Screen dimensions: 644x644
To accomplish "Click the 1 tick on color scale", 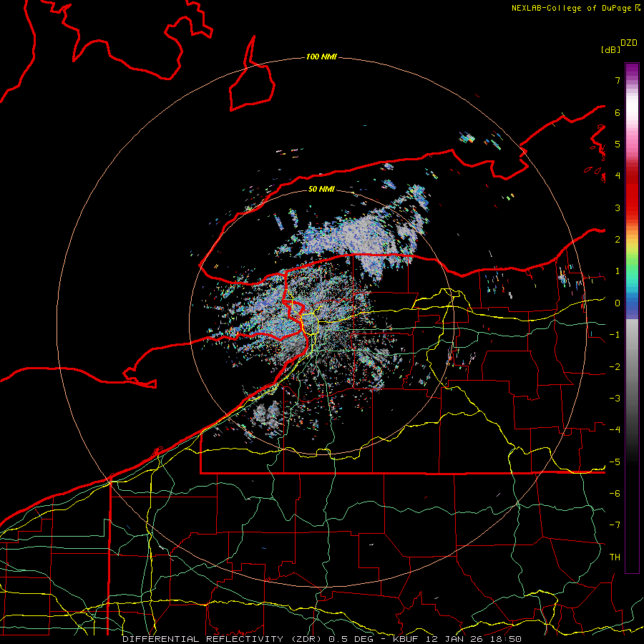I will [x=618, y=270].
